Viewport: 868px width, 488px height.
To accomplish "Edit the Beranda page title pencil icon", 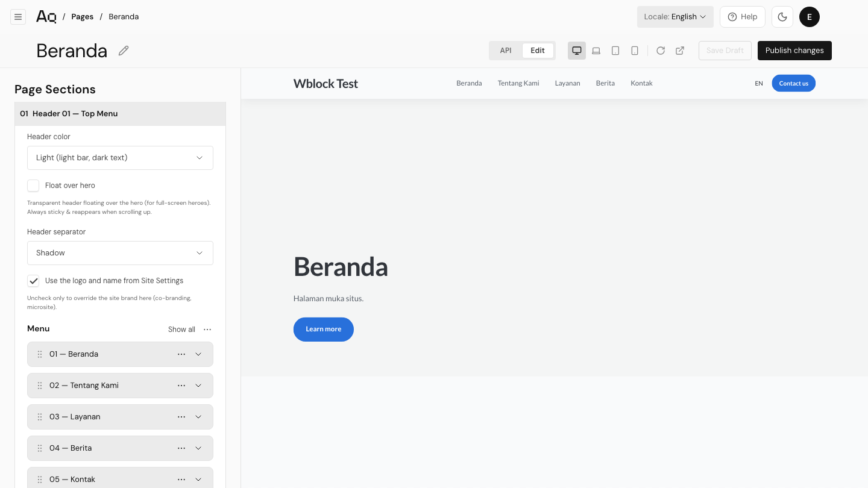I will pos(124,51).
